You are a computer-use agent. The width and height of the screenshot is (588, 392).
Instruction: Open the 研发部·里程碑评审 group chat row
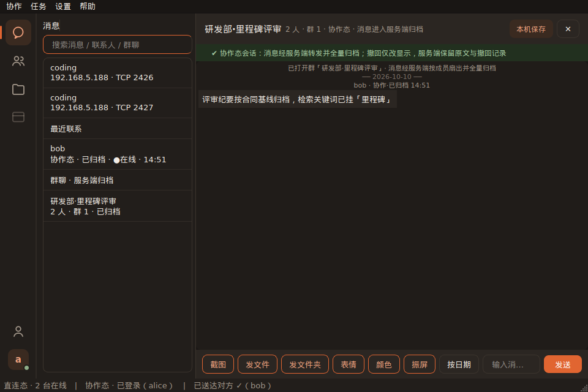[x=118, y=206]
